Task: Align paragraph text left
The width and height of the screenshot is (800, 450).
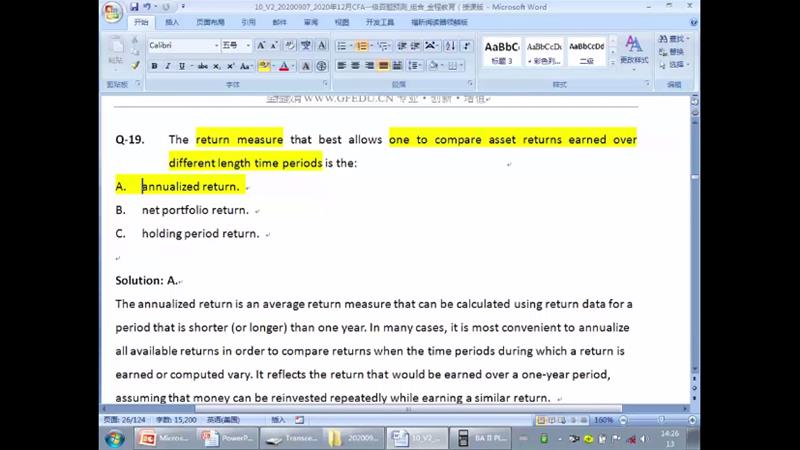Action: pos(341,66)
